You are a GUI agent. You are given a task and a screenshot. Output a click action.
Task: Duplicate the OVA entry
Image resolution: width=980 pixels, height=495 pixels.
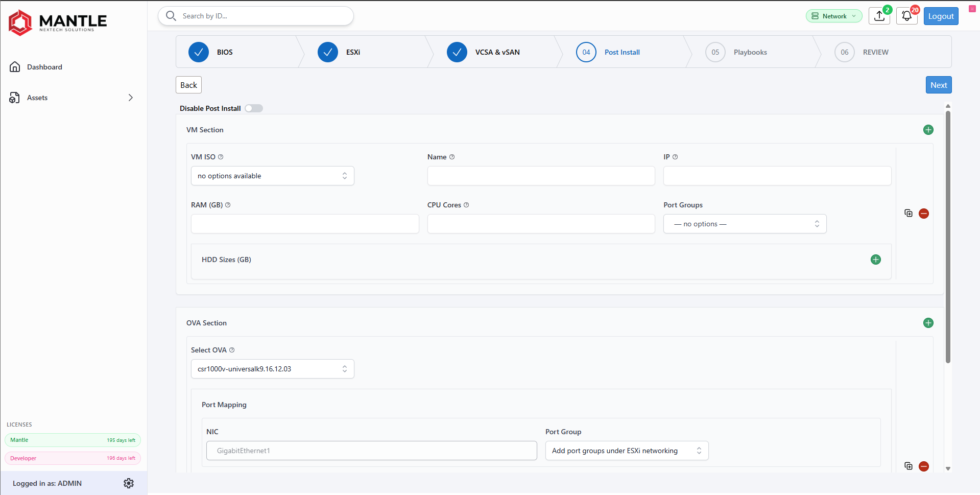point(909,466)
